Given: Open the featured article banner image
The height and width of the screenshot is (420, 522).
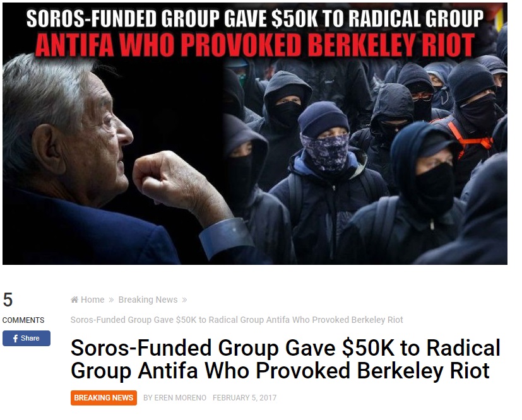Looking at the screenshot, I should (255, 134).
